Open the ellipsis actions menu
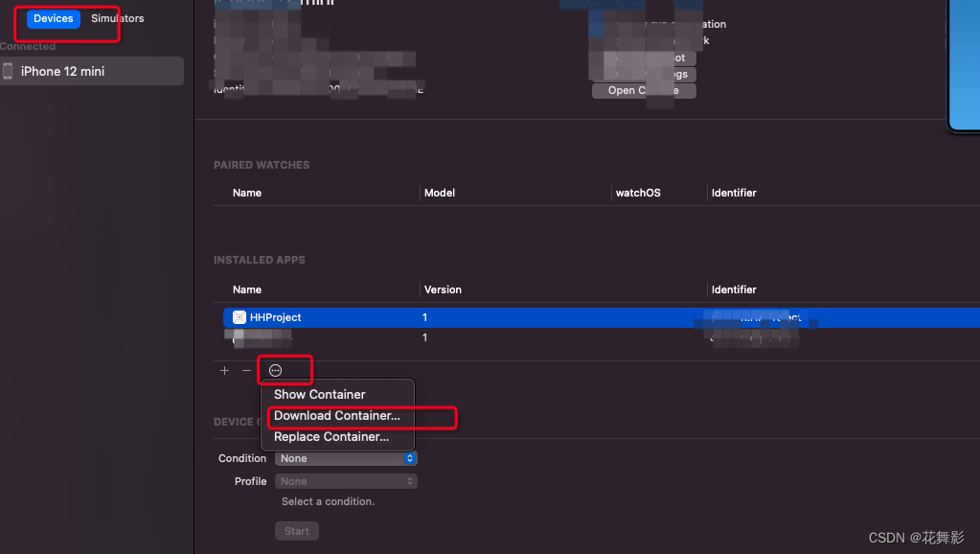This screenshot has height=554, width=980. tap(275, 370)
